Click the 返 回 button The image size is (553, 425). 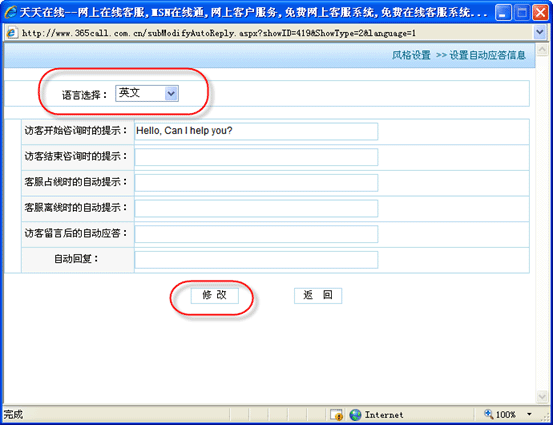point(318,295)
